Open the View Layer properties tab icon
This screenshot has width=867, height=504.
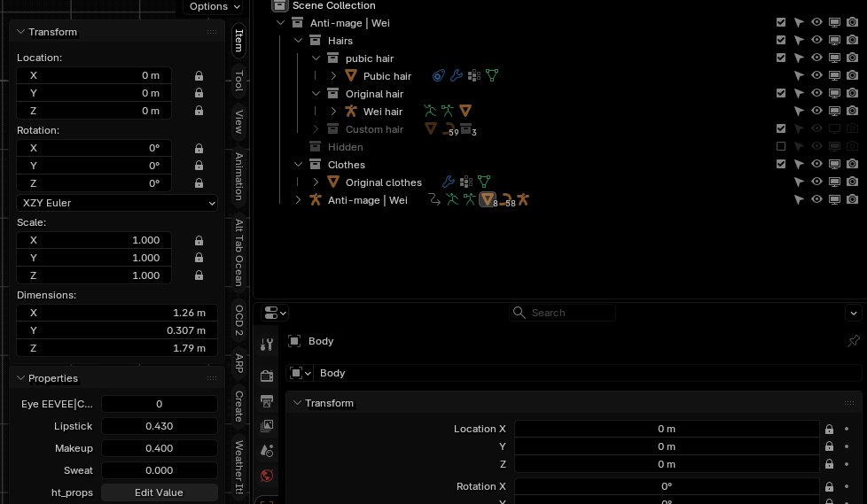[x=267, y=425]
